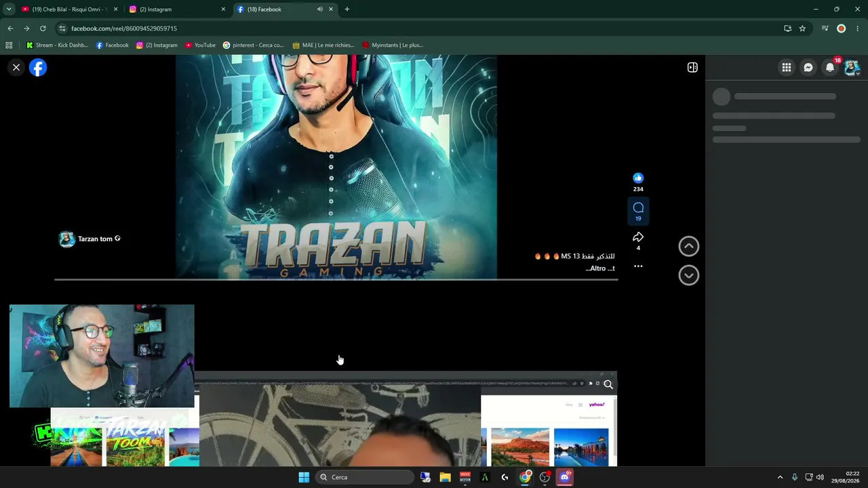
Task: Reload the Facebook page
Action: pyautogui.click(x=43, y=28)
